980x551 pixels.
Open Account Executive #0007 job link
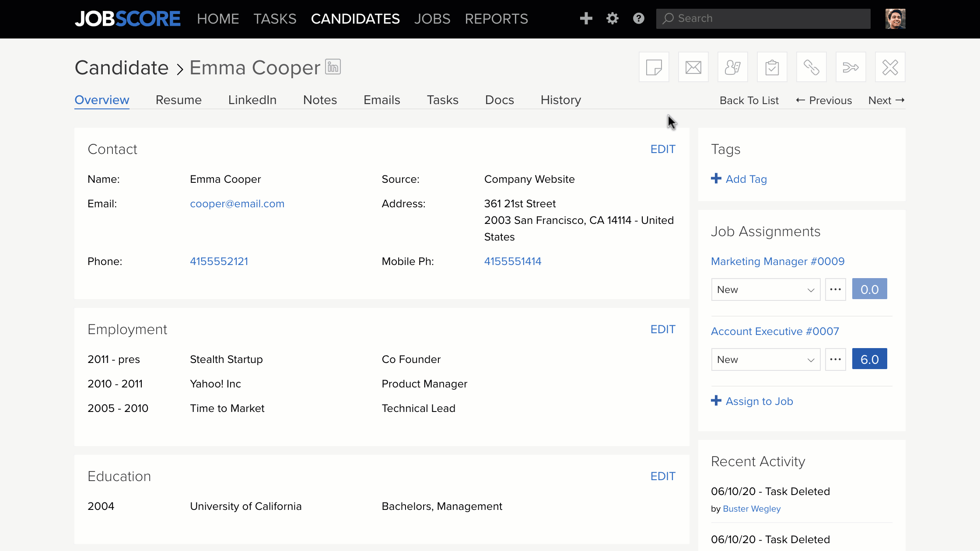[775, 331]
